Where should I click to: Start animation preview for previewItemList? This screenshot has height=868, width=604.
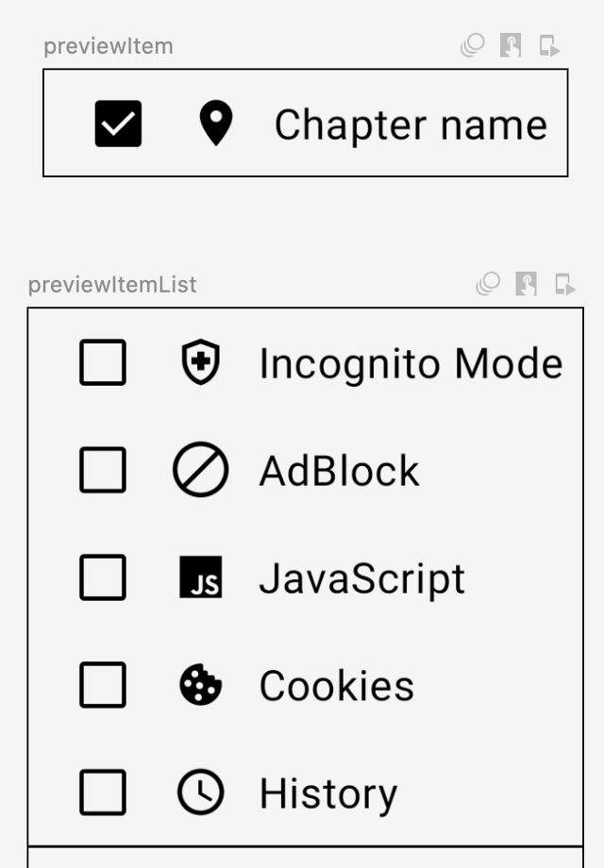[x=487, y=284]
